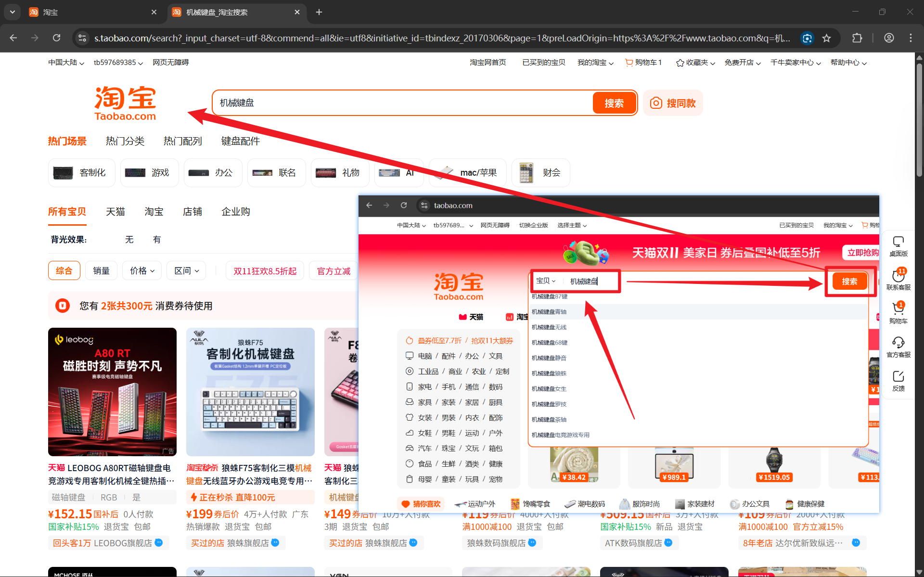The width and height of the screenshot is (924, 577).
Task: Open the LEOBOG A80 RT product image
Action: click(x=112, y=392)
